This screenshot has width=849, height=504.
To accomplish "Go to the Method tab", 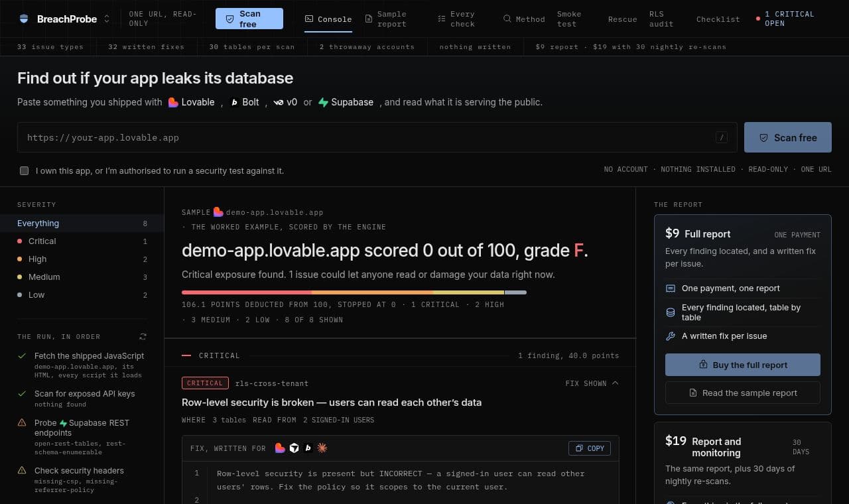I will [x=524, y=19].
